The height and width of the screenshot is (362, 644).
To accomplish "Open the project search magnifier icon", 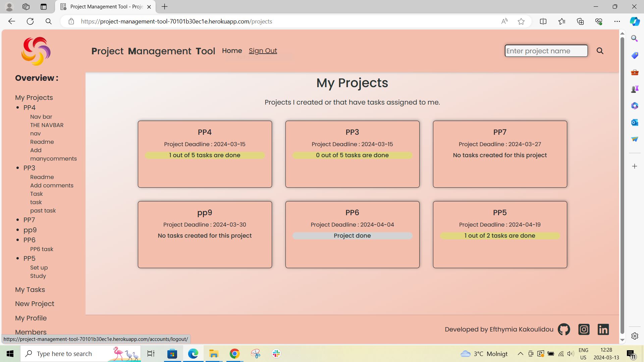I will coord(600,51).
